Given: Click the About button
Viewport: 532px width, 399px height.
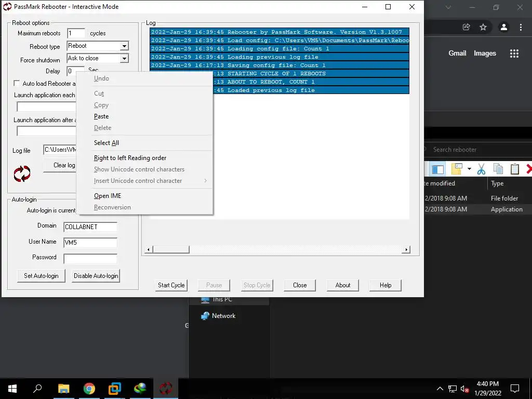Looking at the screenshot, I should (x=343, y=285).
